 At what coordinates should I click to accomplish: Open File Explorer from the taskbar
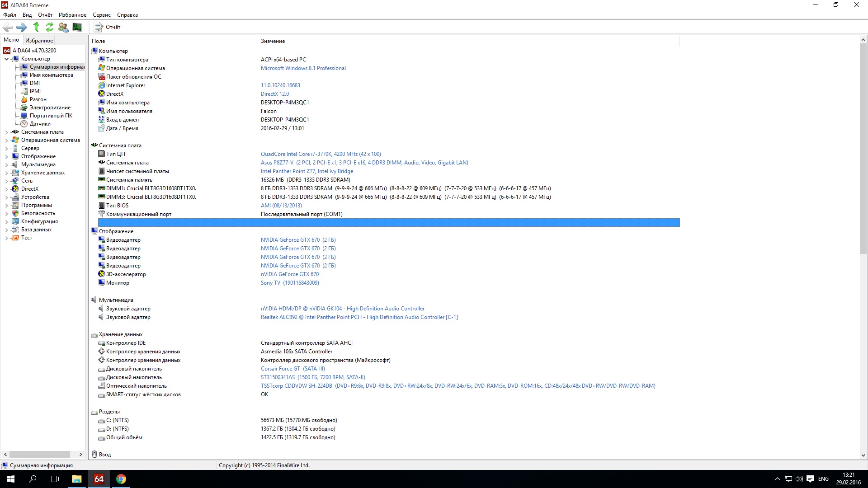click(x=77, y=479)
